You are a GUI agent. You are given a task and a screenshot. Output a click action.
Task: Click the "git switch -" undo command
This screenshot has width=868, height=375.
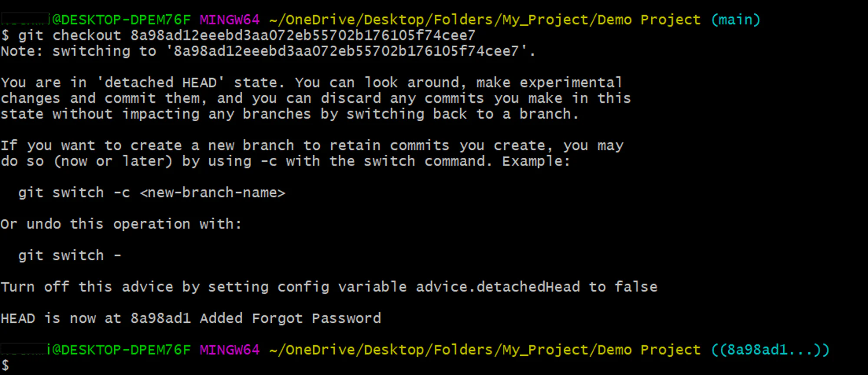click(x=69, y=256)
